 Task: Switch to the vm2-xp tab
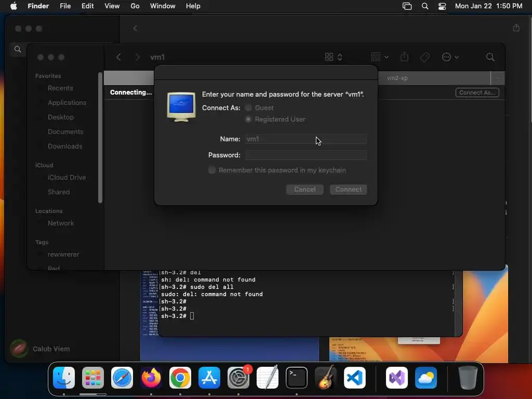click(x=397, y=78)
